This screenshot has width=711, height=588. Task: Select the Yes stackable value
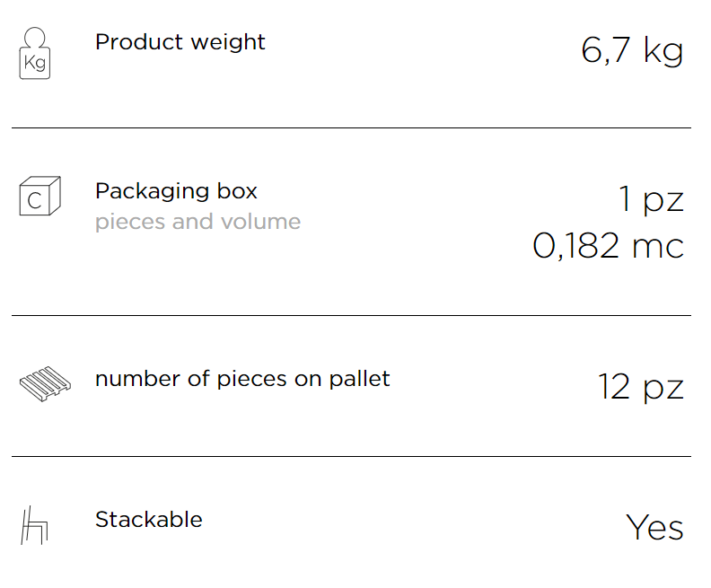[x=654, y=528]
